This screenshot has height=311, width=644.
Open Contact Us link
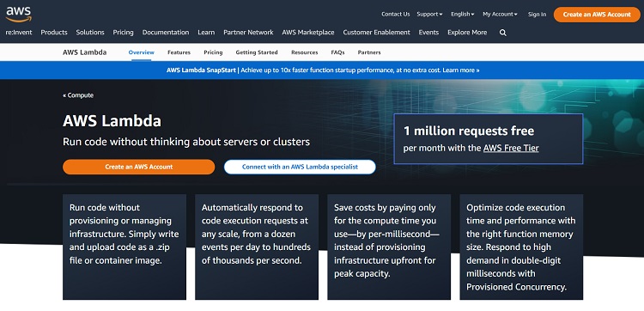coord(396,14)
